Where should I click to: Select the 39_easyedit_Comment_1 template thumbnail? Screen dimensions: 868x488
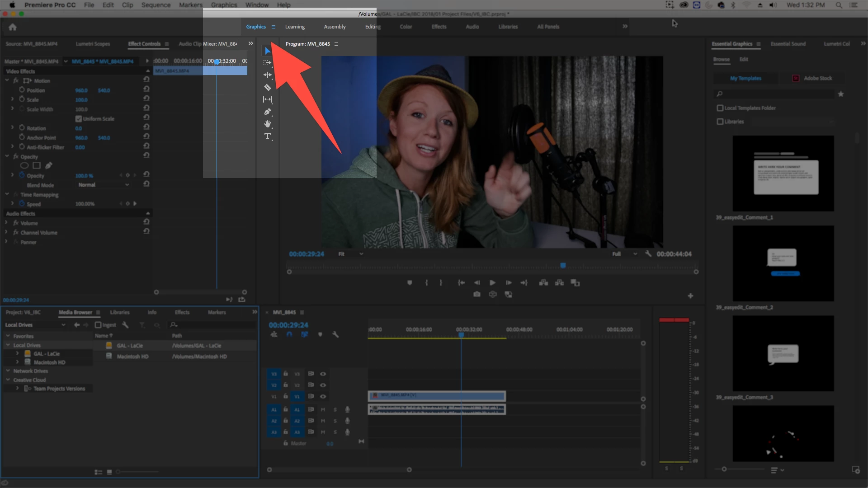coord(783,174)
